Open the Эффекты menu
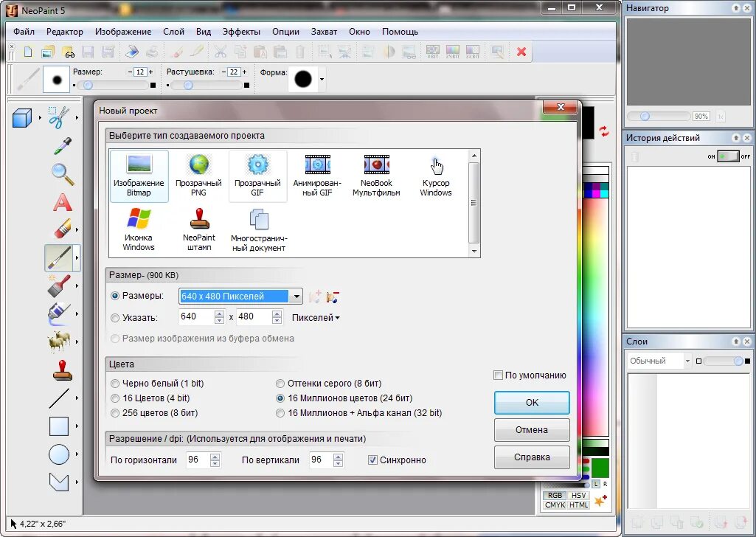 point(241,32)
